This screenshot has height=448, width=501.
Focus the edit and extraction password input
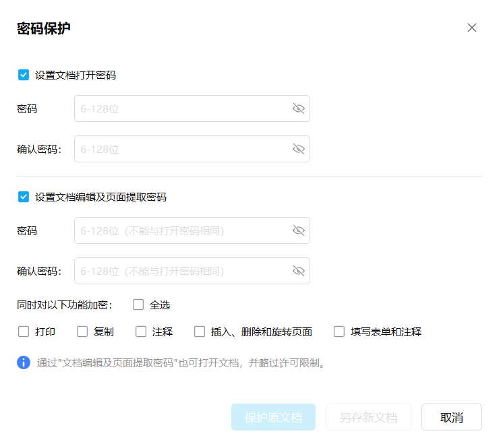point(182,230)
